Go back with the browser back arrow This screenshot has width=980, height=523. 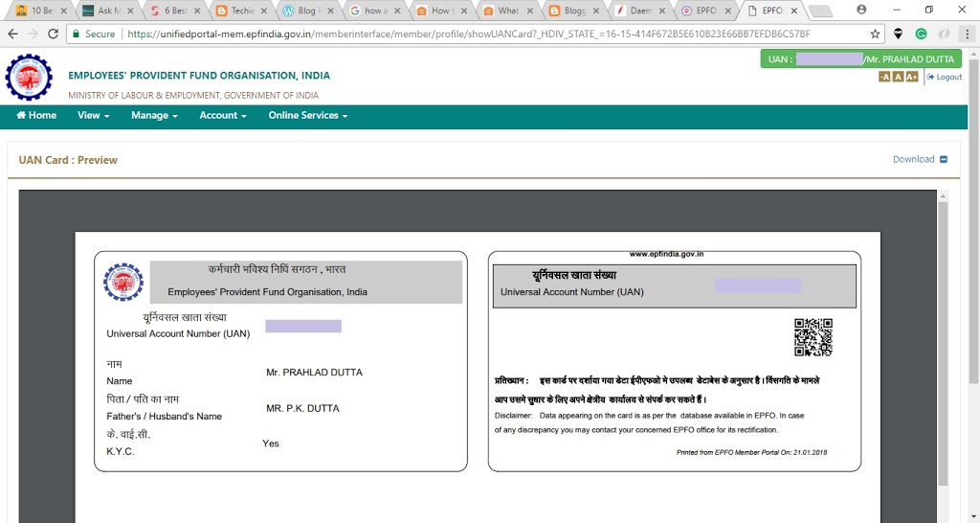coord(12,34)
